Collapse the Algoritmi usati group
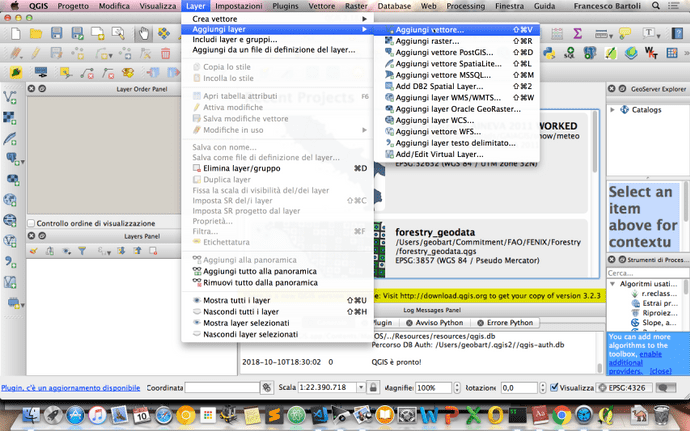 (612, 284)
